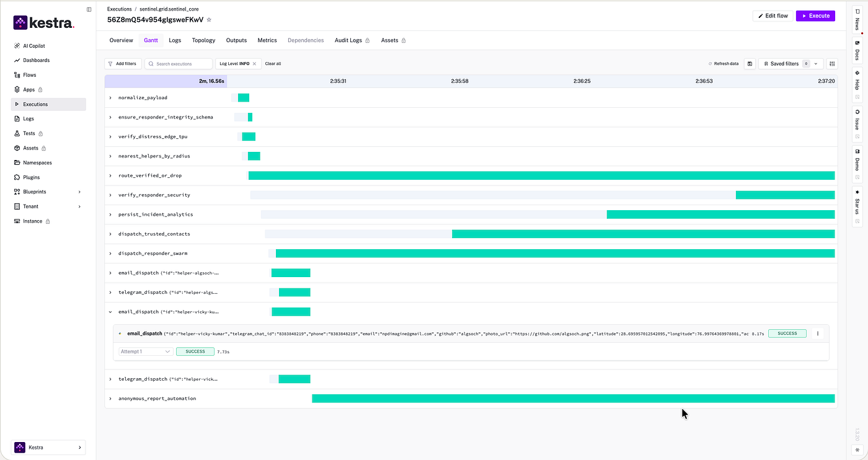Expand ensure_responder_integrity_schema row

[110, 117]
